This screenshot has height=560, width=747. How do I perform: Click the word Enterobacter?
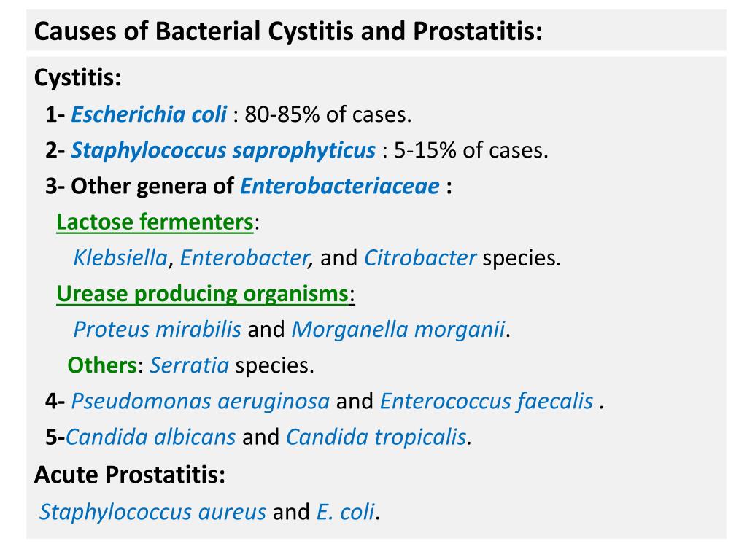(245, 257)
